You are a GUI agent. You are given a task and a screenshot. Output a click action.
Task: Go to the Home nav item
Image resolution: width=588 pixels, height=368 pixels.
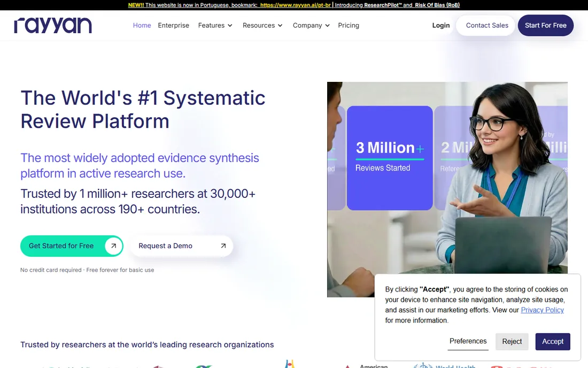pos(142,26)
